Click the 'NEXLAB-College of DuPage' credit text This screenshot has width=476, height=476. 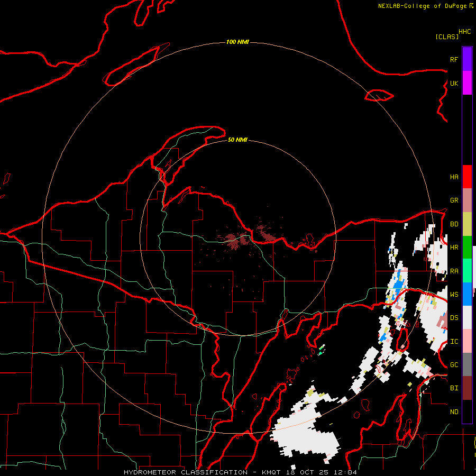pos(422,6)
